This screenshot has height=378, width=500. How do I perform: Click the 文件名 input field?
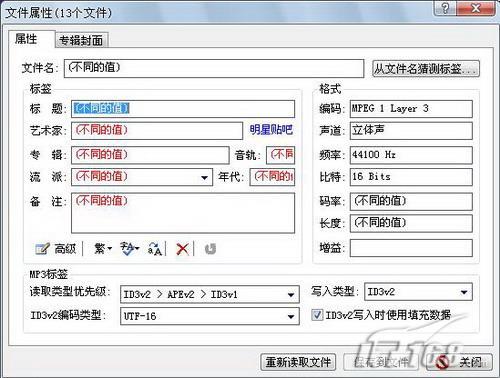tap(214, 68)
